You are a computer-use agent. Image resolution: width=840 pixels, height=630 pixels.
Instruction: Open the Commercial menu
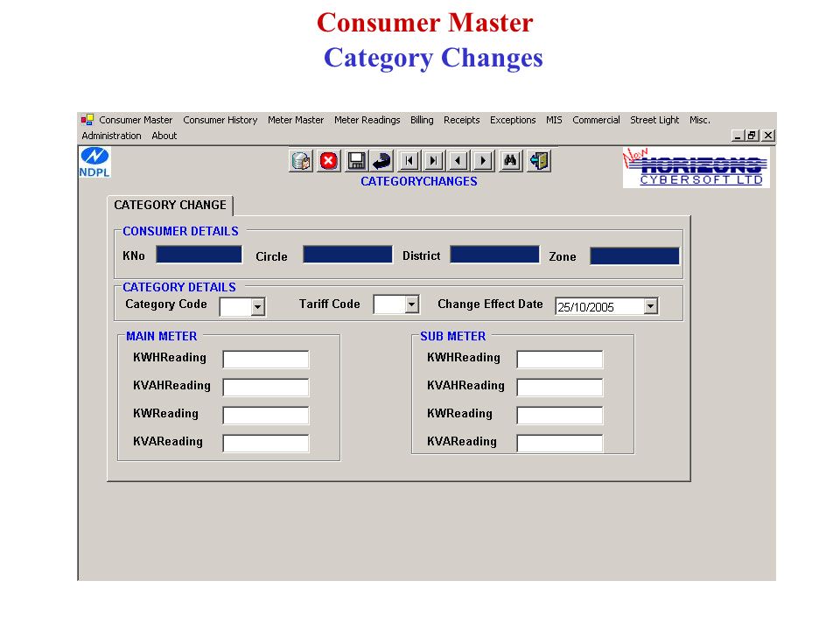pyautogui.click(x=596, y=120)
